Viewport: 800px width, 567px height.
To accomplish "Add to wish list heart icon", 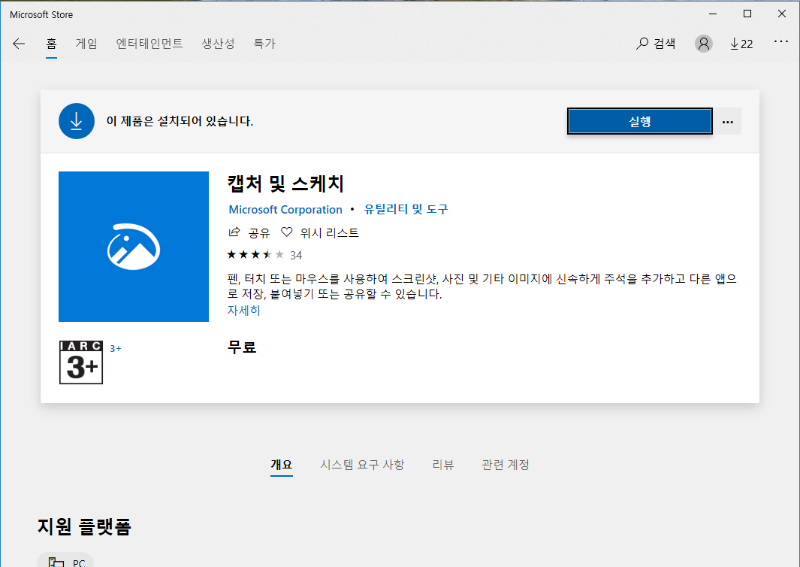I will pos(286,233).
